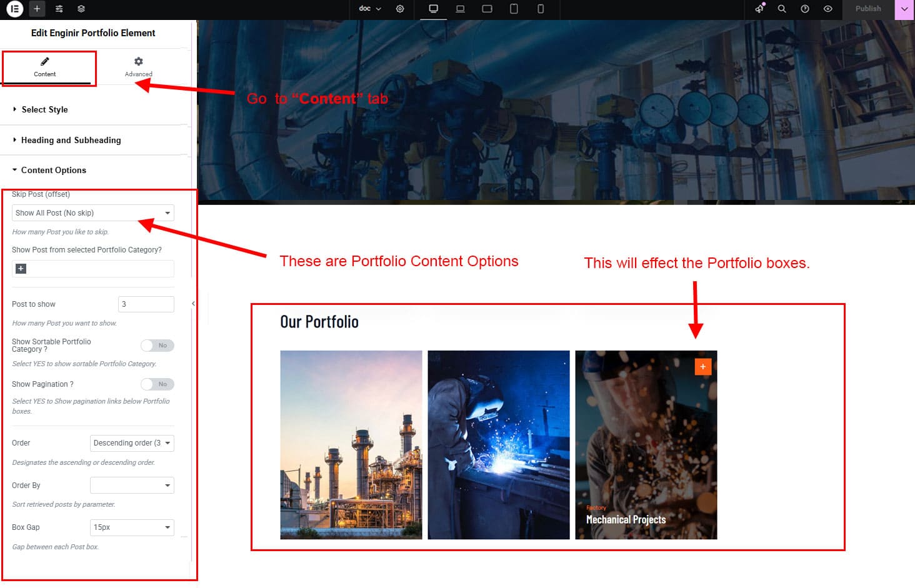
Task: Open Site Settings sliders icon
Action: [x=59, y=9]
